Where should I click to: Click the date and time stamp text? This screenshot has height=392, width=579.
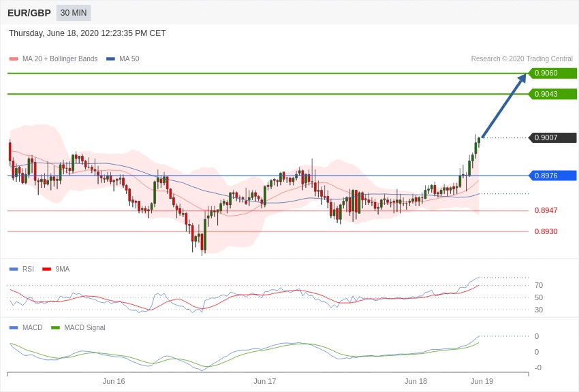point(87,33)
